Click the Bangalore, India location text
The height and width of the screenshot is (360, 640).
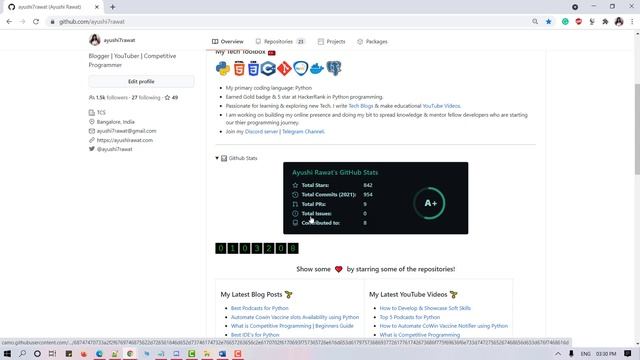(x=116, y=122)
